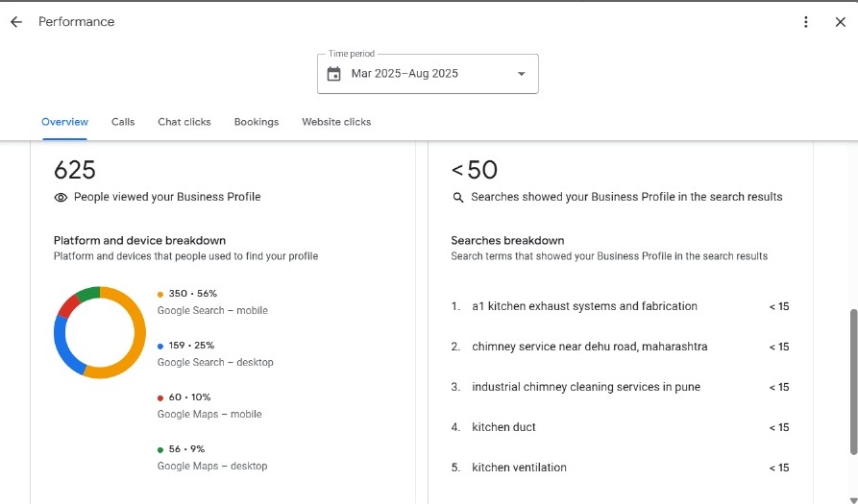The height and width of the screenshot is (504, 858).
Task: Click the back arrow next to Performance
Action: 16,22
